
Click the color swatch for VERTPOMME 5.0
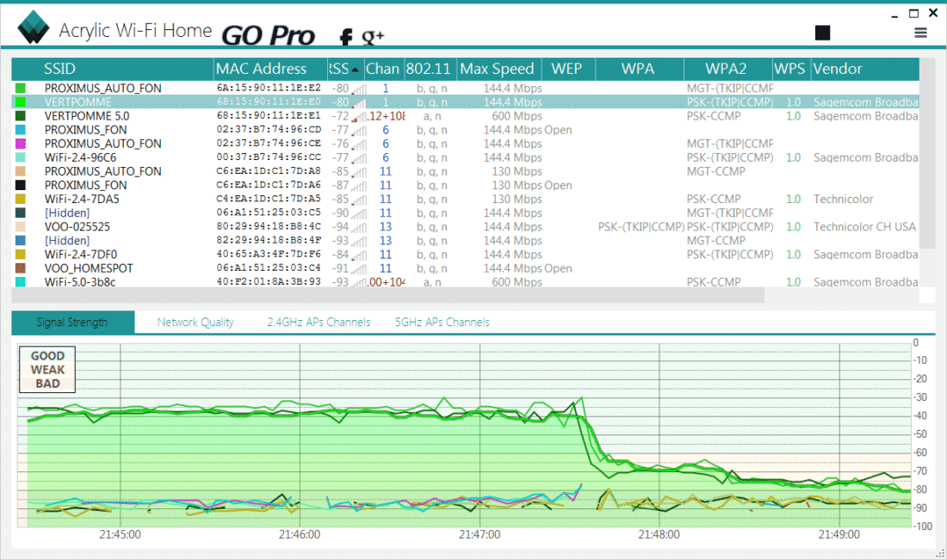[21, 116]
